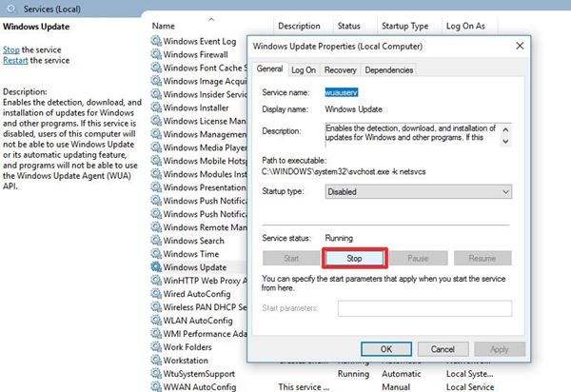The height and width of the screenshot is (392, 571).
Task: Click the gear icon beside Windows Time
Action: coord(156,254)
